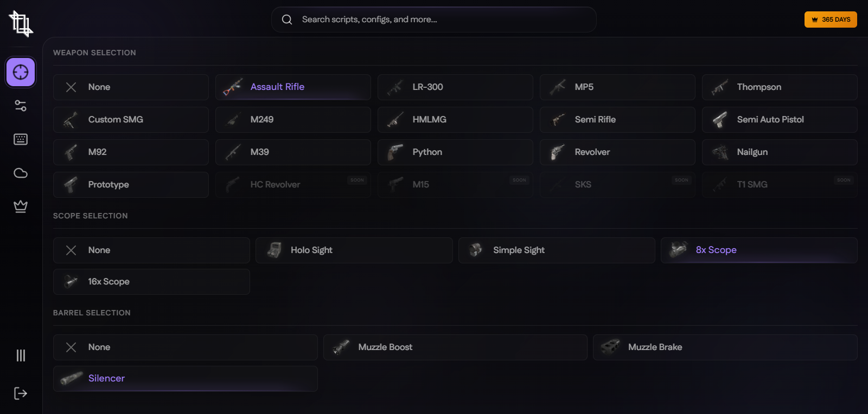Image resolution: width=868 pixels, height=414 pixels.
Task: Open the sliders settings sidebar icon
Action: pyautogui.click(x=21, y=106)
